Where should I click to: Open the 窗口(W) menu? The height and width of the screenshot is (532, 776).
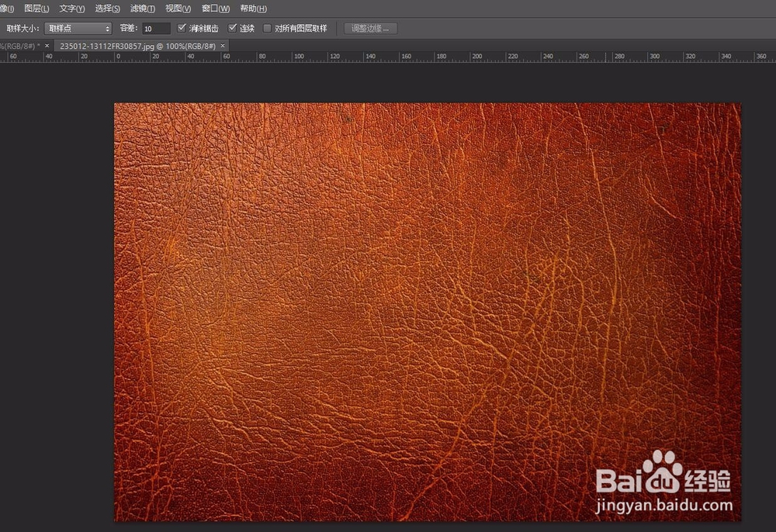[216, 9]
